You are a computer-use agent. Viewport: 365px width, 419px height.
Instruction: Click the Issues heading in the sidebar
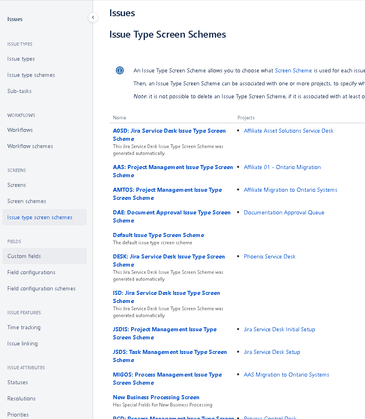tap(15, 19)
